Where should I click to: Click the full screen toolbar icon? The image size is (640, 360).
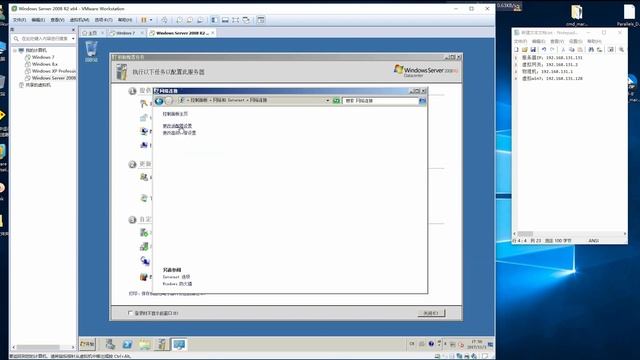236,20
